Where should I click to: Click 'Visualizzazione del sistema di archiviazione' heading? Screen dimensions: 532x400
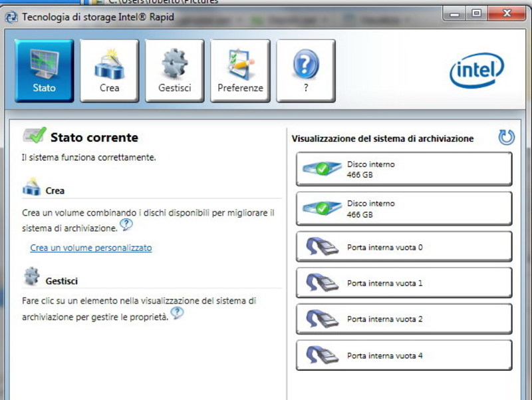coord(383,138)
